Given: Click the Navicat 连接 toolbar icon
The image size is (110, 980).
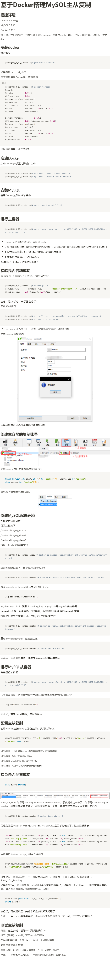Looking at the screenshot, I should [x=5, y=443].
